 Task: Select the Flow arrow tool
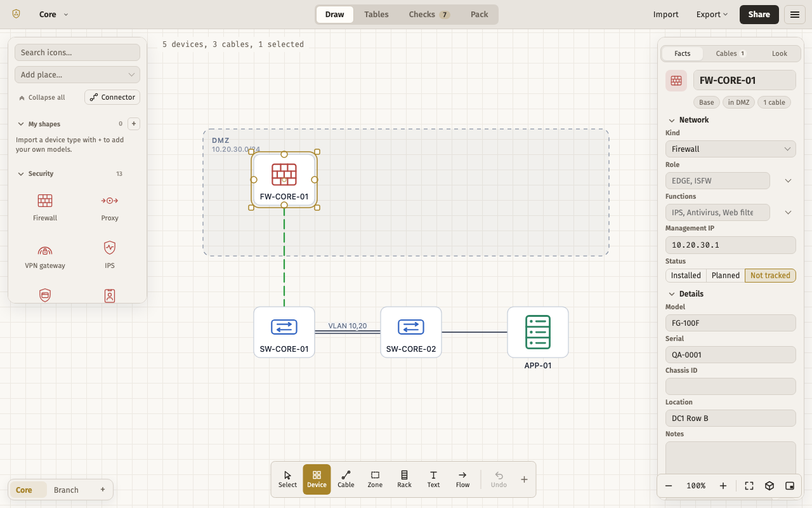click(x=462, y=479)
